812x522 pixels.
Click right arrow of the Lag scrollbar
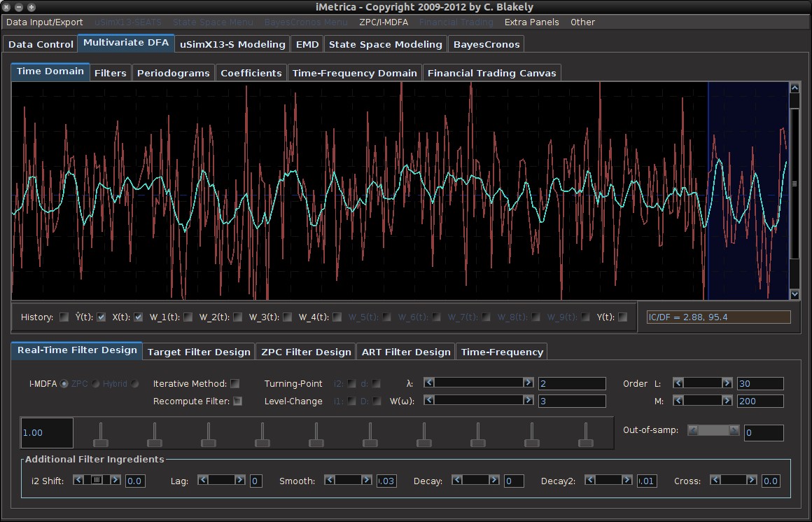click(x=240, y=480)
